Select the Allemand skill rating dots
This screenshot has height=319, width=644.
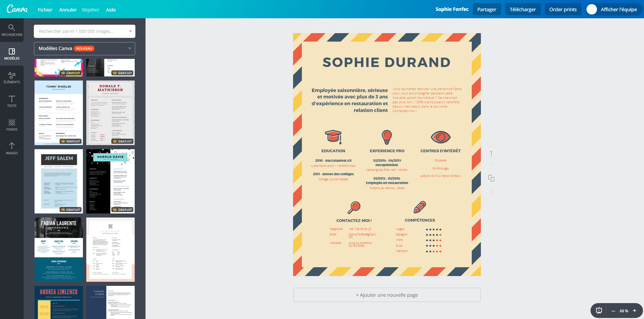click(434, 251)
